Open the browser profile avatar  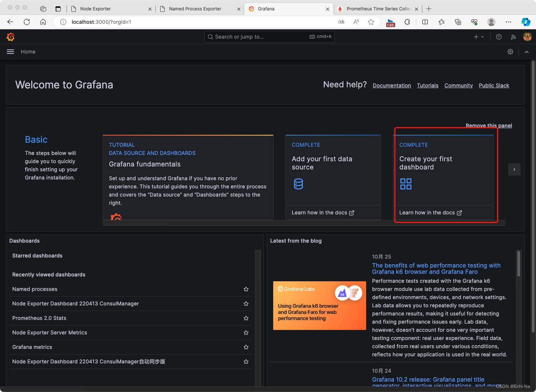coord(491,22)
